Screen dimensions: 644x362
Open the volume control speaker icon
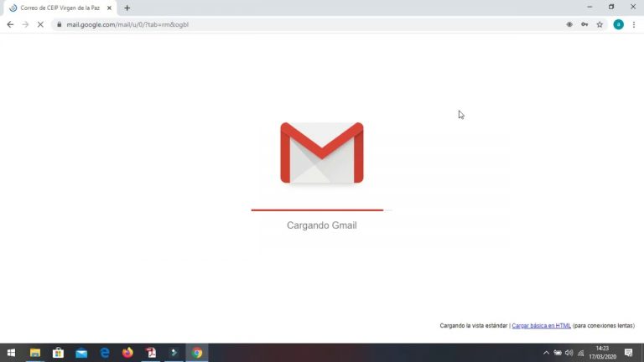click(x=569, y=353)
